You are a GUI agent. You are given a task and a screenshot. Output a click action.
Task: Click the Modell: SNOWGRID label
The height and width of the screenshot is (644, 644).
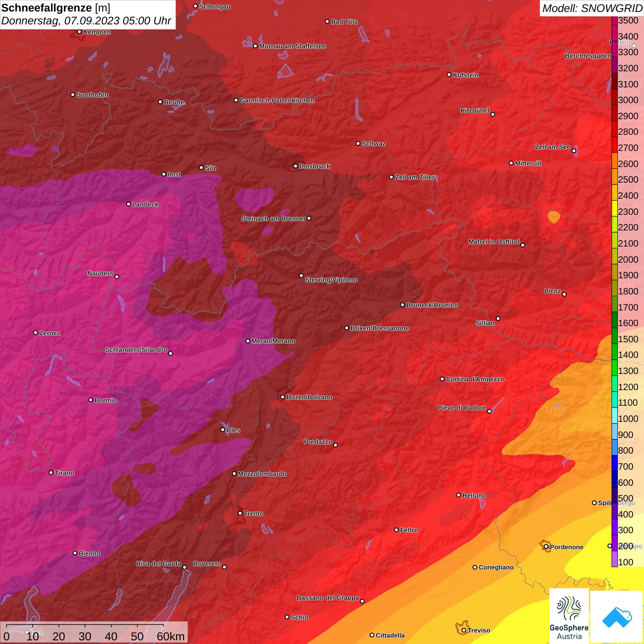click(x=592, y=8)
